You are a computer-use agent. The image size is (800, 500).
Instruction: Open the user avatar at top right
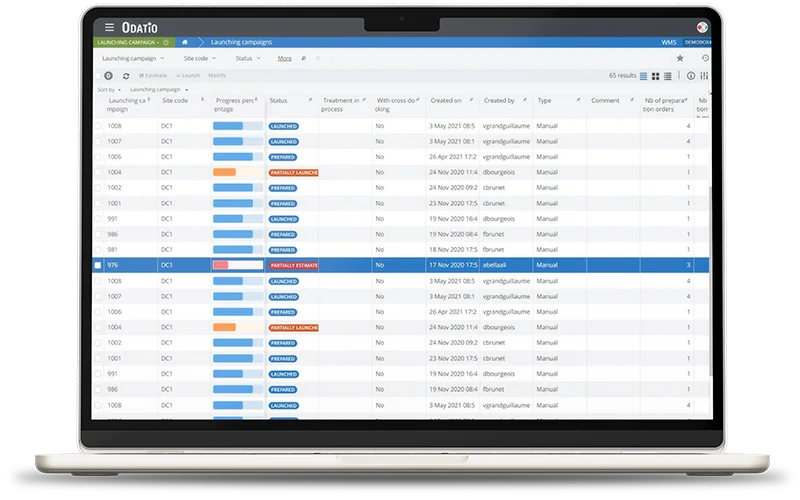[x=703, y=27]
